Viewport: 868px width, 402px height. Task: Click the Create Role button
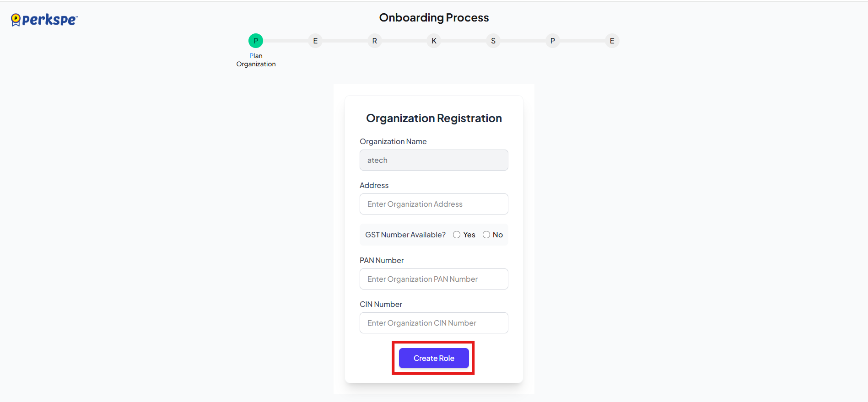click(434, 358)
